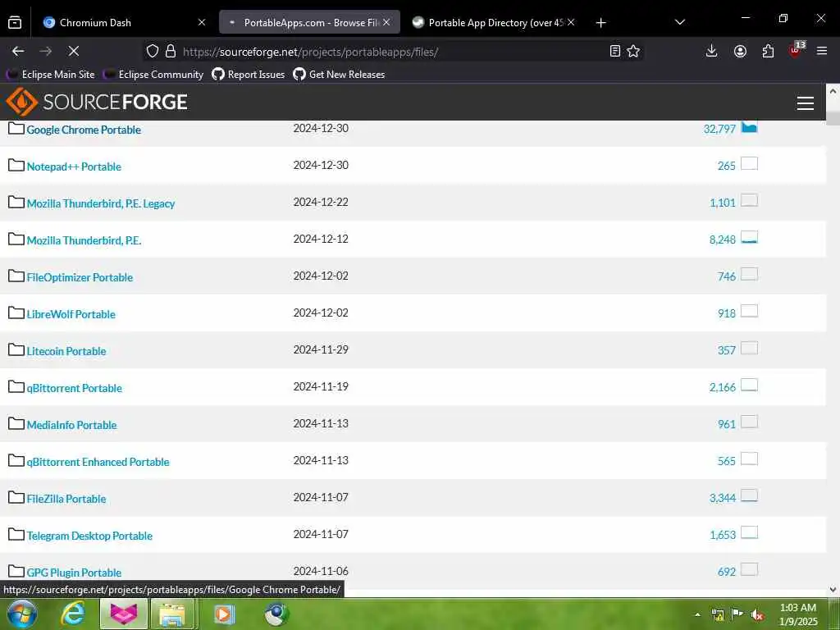Open the Telegram Desktop Portable folder
Viewport: 840px width, 630px height.
tap(89, 536)
